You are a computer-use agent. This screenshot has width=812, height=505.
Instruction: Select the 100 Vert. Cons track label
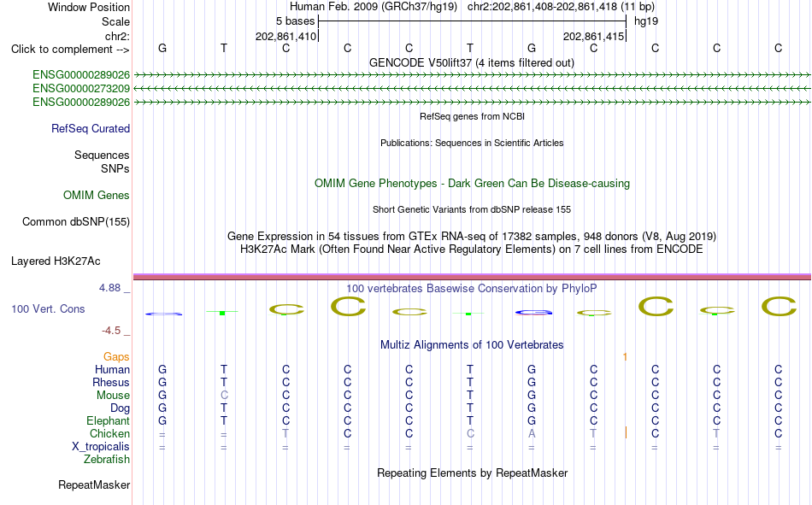pos(48,308)
